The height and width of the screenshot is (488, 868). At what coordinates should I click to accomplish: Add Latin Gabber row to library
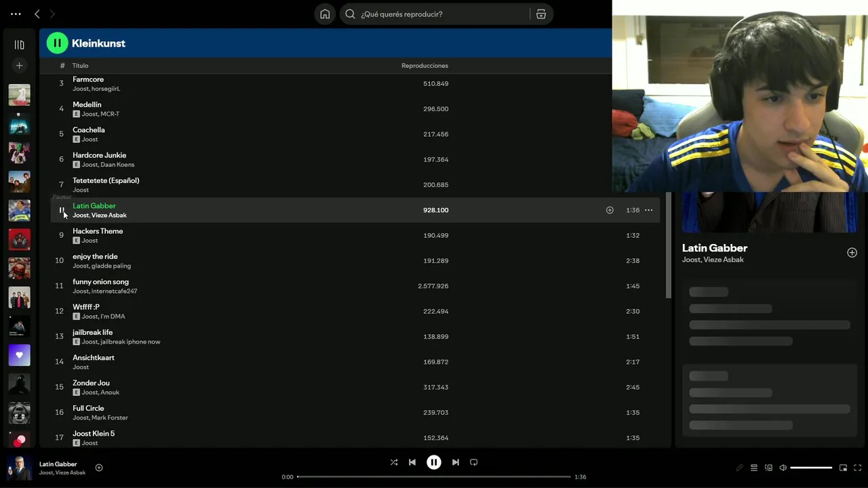point(610,210)
